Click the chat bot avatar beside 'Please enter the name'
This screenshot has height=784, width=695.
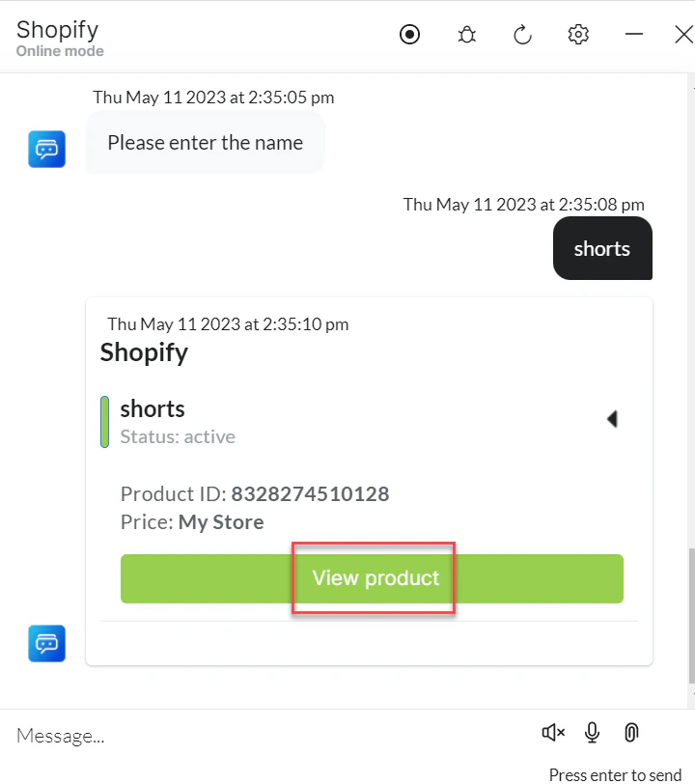[46, 149]
